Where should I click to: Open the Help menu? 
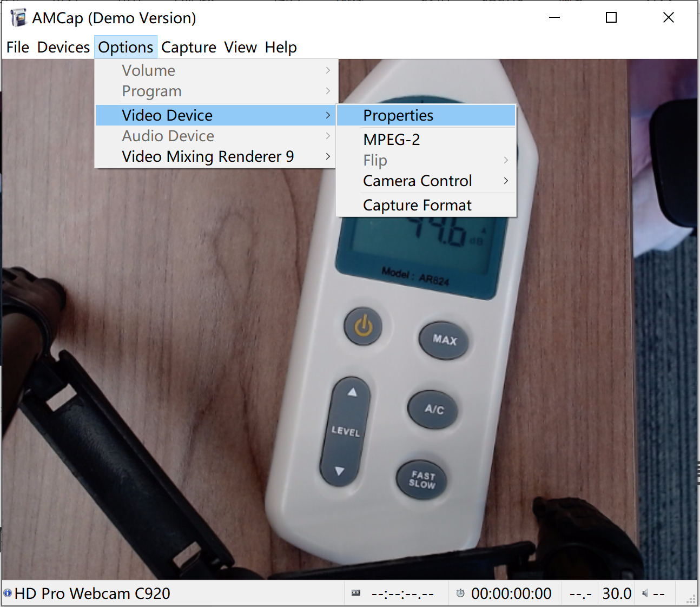point(281,47)
